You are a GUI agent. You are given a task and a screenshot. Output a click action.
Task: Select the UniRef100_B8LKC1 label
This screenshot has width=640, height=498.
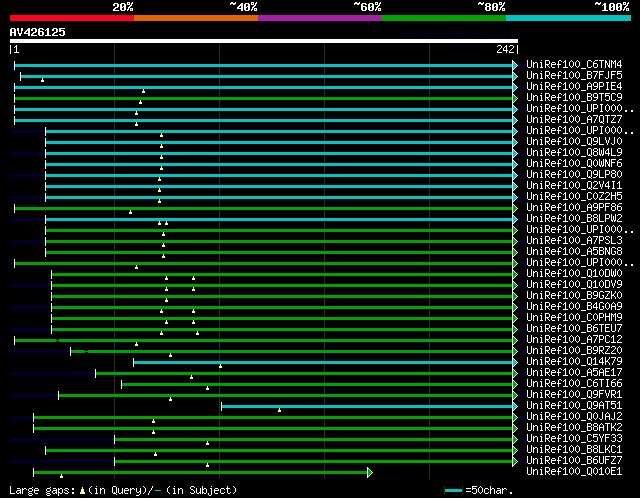tap(574, 450)
